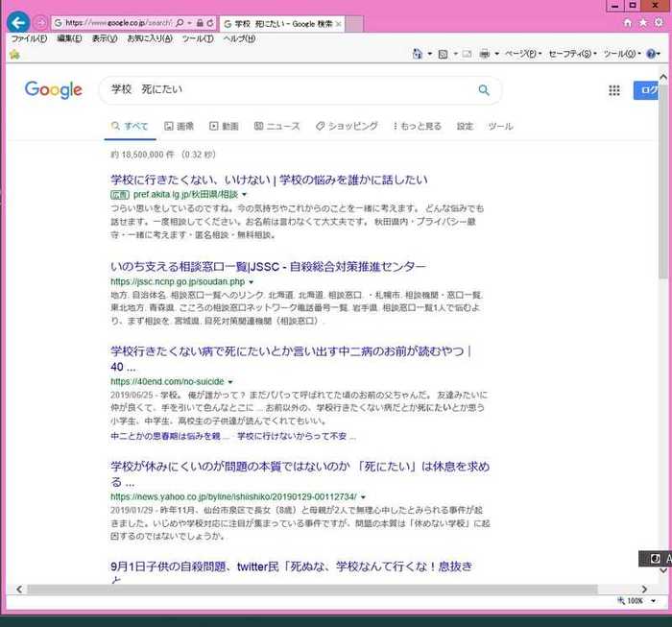Click the blue ログイン button
This screenshot has height=627, width=672.
tap(646, 90)
